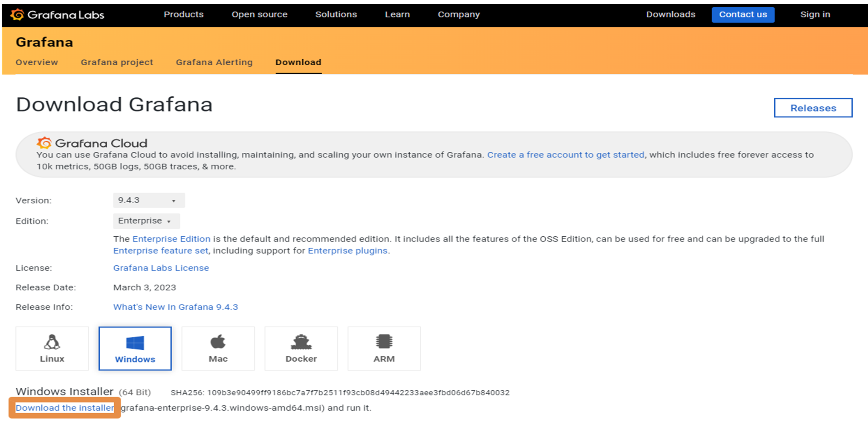
Task: Follow the Create a free account link
Action: (566, 155)
